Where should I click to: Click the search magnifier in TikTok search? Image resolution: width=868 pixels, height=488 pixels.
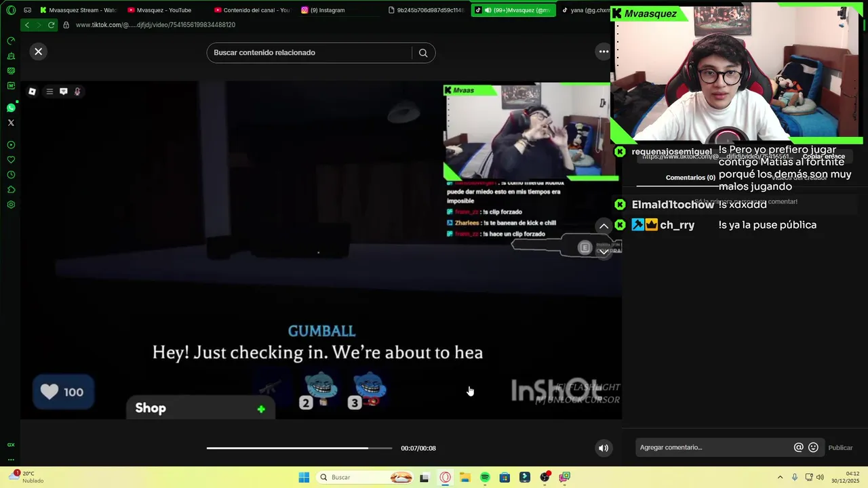[423, 53]
